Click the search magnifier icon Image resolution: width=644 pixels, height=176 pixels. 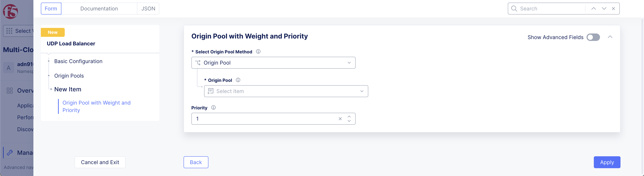coord(514,9)
